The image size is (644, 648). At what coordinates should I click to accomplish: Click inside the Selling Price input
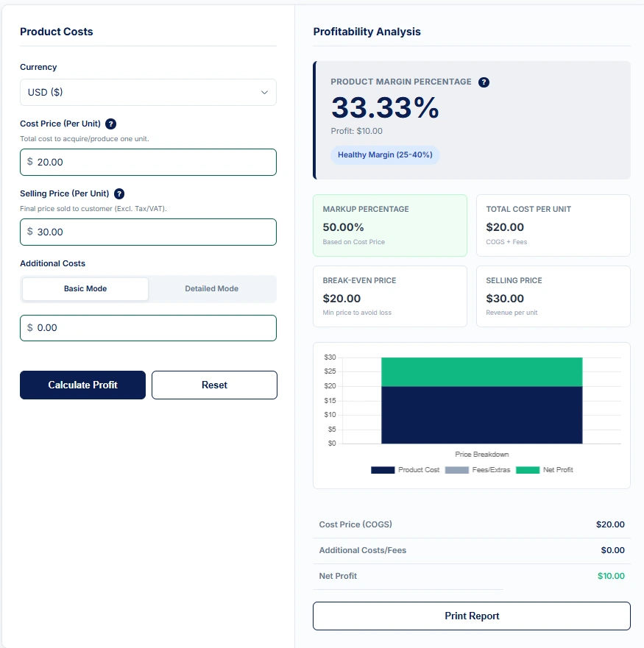pyautogui.click(x=147, y=232)
